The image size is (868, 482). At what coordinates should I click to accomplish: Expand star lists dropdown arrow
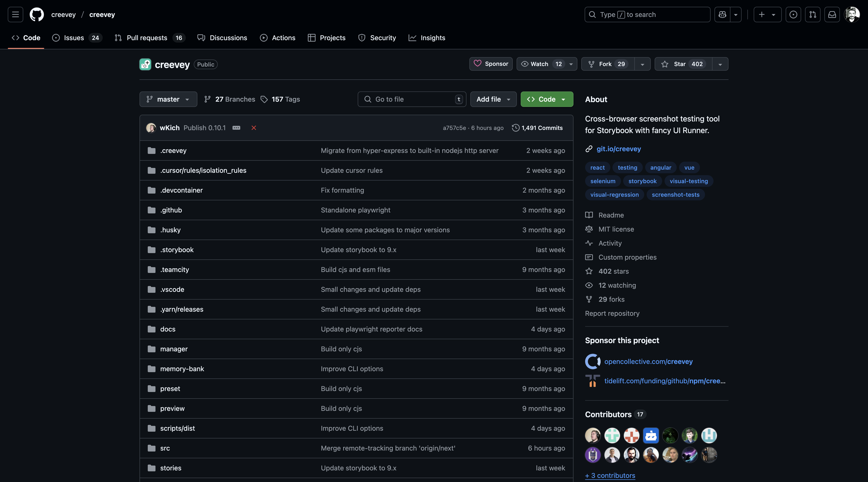tap(720, 64)
